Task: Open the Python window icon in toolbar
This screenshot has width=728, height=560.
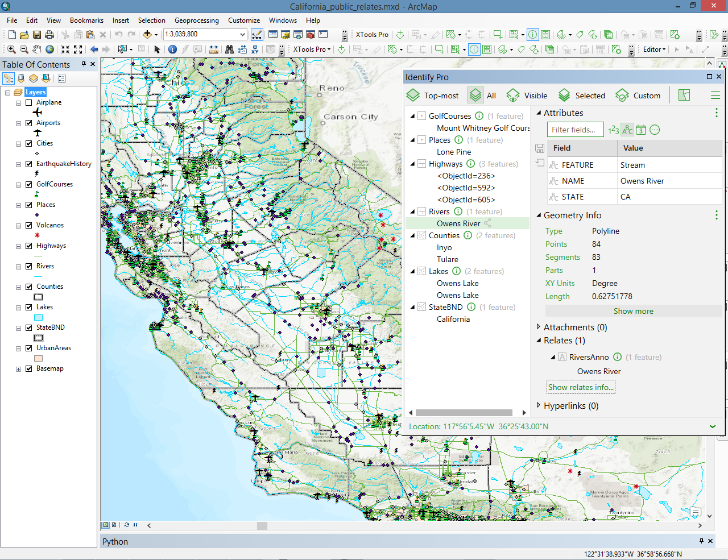Action: 323,35
